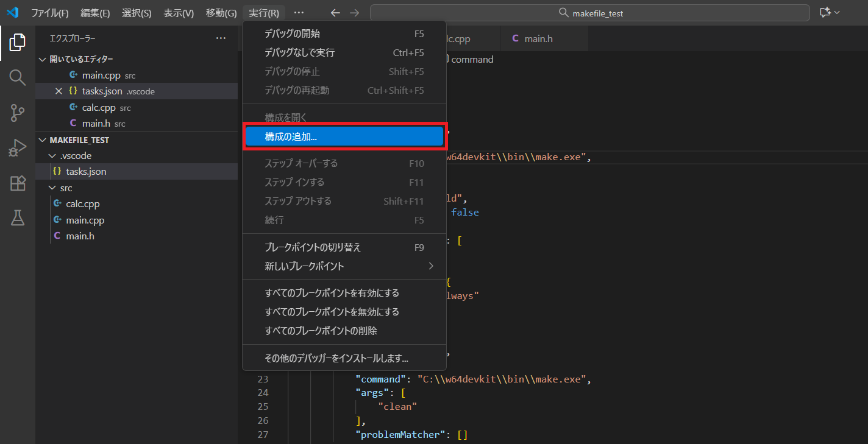Select すべてのブレークポイントの削除
The height and width of the screenshot is (444, 868).
point(344,331)
